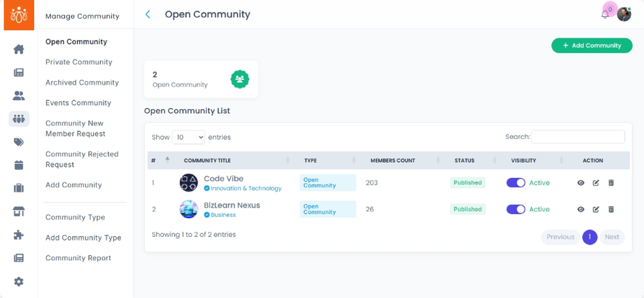Open the show entries dropdown
644x298 pixels.
(188, 137)
